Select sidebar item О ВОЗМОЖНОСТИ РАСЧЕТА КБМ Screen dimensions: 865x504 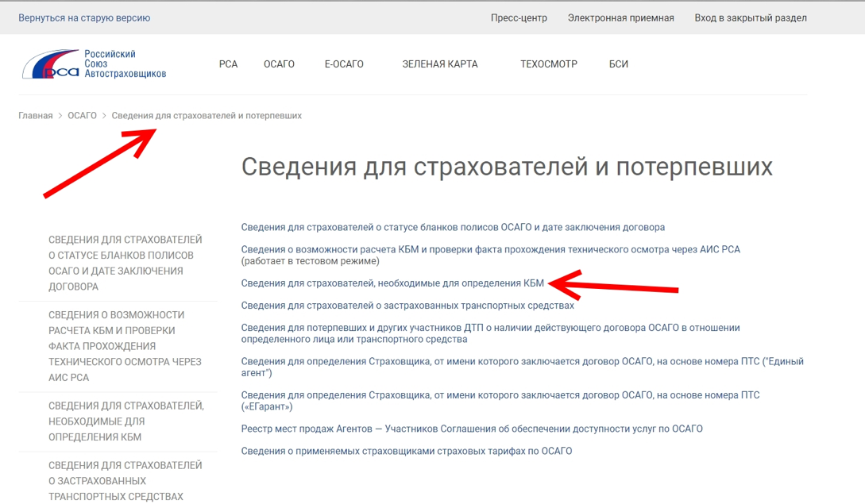point(126,346)
